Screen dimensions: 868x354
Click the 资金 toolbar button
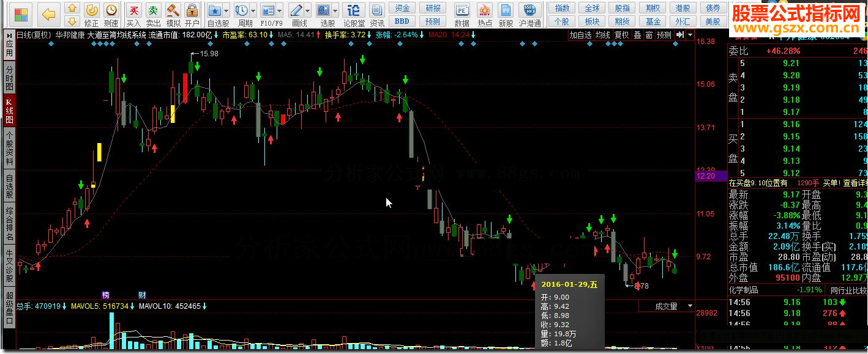[402, 8]
